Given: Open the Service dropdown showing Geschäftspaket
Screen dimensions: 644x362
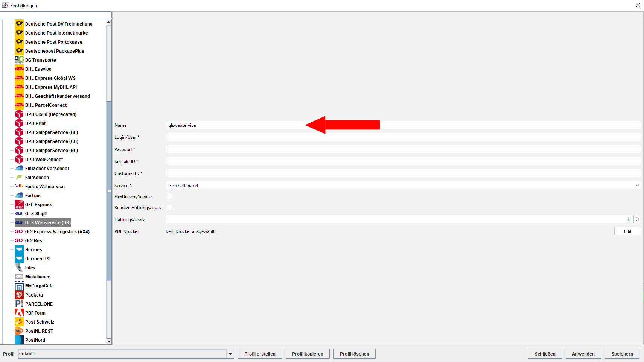Looking at the screenshot, I should pos(403,185).
